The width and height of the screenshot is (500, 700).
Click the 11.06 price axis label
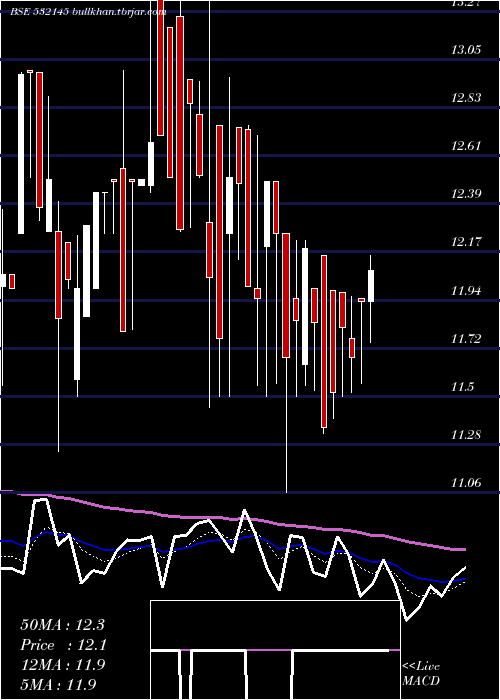tap(466, 483)
